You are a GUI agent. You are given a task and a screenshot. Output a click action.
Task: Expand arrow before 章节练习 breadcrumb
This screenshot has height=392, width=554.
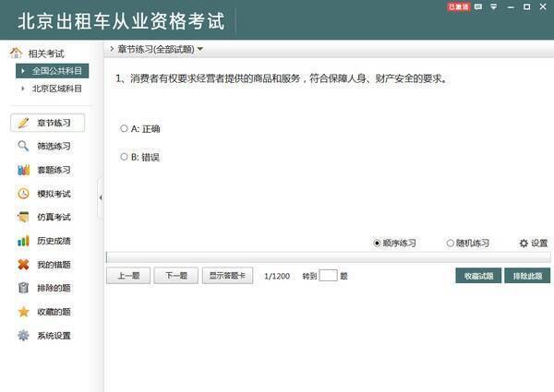point(112,49)
